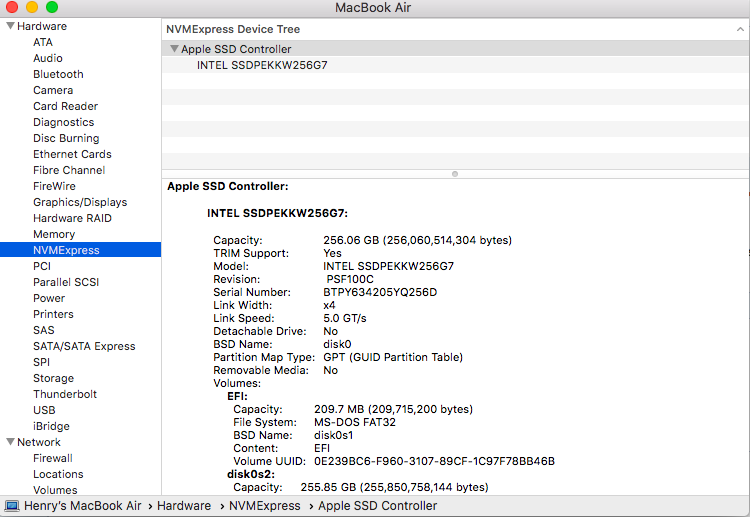Click GPT (GUID Partition Table) text

pyautogui.click(x=393, y=357)
